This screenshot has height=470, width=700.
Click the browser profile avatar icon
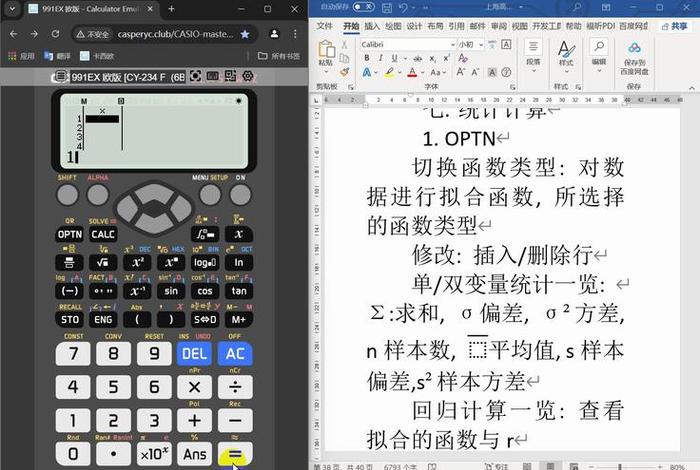coord(274,34)
